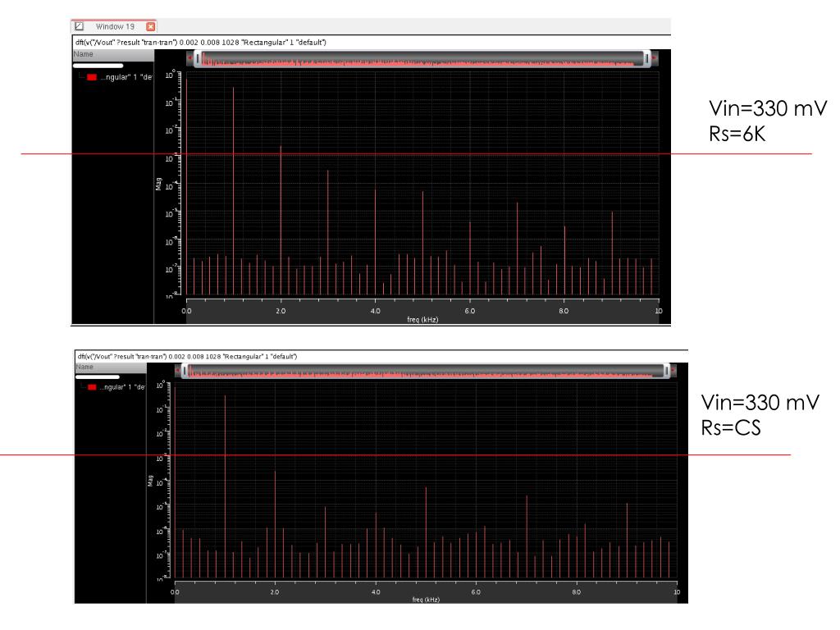
Task: Click the Name column header in bottom panel
Action: pos(111,367)
